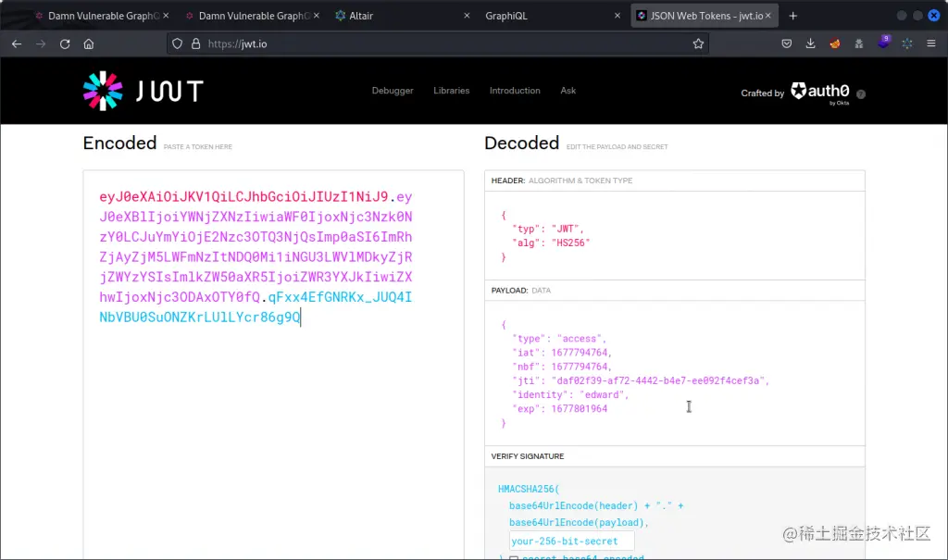Switch to first Damn Vulnerable GraphQL tab
The height and width of the screenshot is (560, 948).
pyautogui.click(x=102, y=16)
